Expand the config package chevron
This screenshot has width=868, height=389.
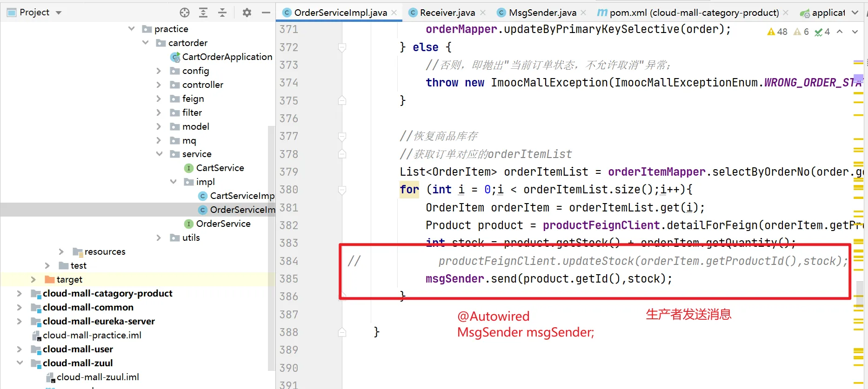(159, 71)
